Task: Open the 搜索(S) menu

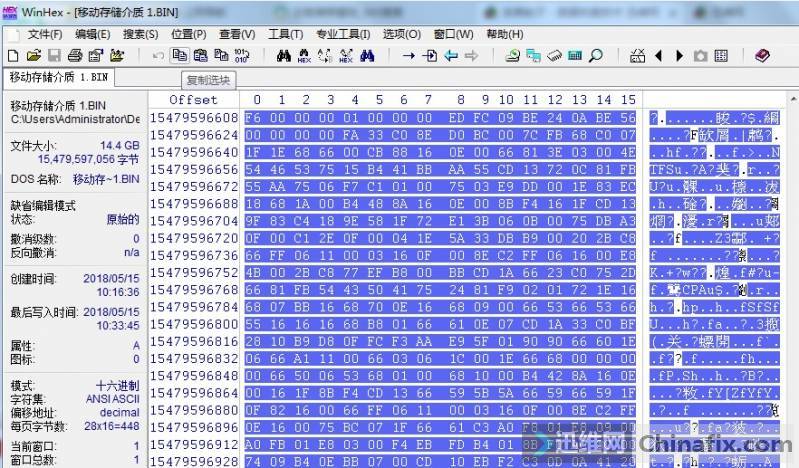Action: click(141, 34)
